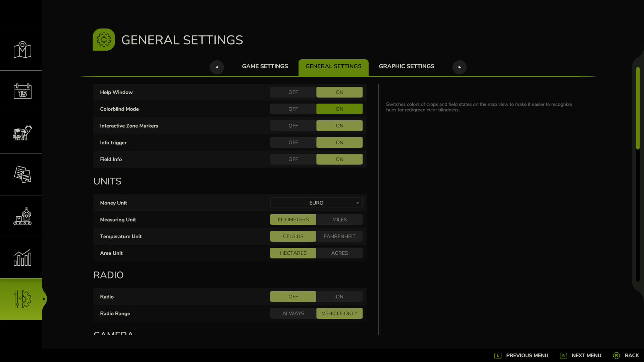Switch to Game Settings tab

pyautogui.click(x=265, y=66)
